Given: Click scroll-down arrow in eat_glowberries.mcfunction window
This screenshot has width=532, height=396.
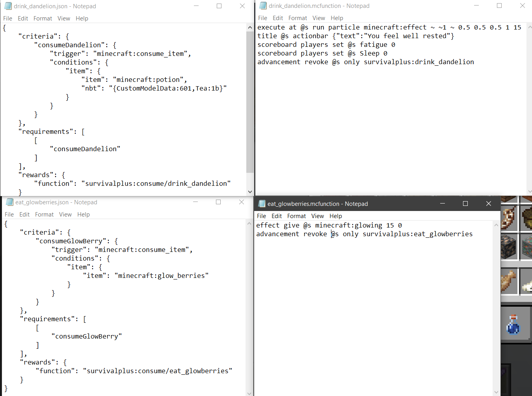Looking at the screenshot, I should point(496,392).
